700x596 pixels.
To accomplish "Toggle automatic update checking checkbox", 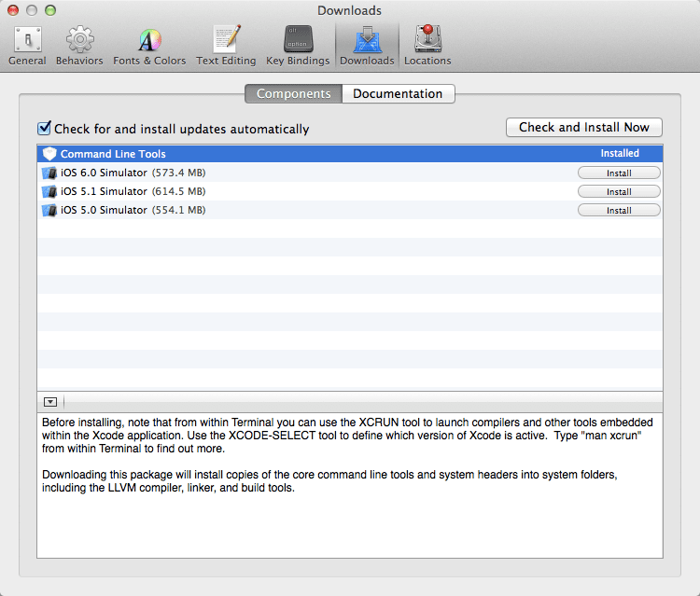I will click(44, 129).
